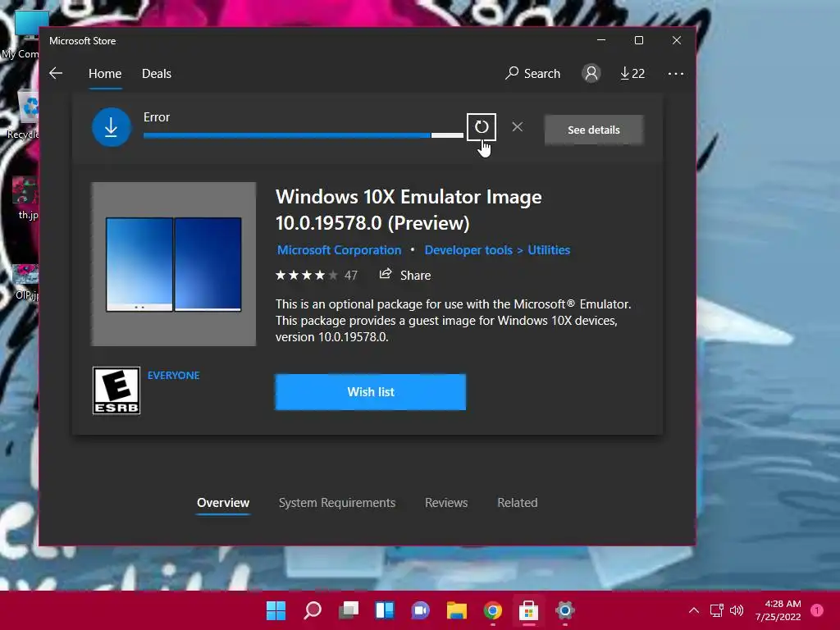
Task: Open the user account icon
Action: pos(591,73)
